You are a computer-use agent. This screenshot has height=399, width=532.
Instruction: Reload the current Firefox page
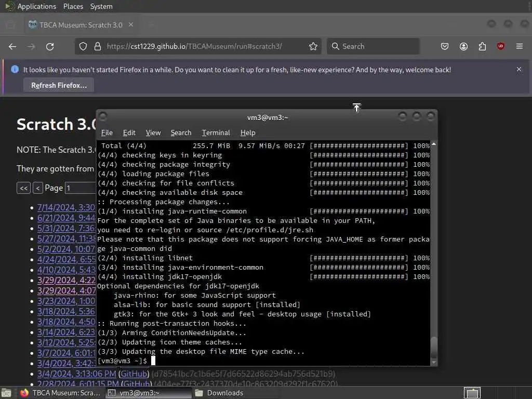[x=50, y=46]
